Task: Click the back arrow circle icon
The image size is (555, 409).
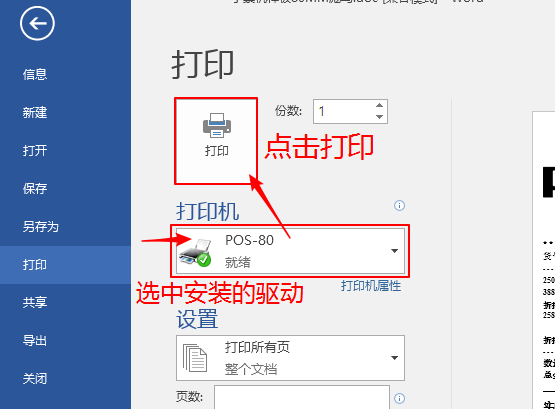Action: pos(37,23)
